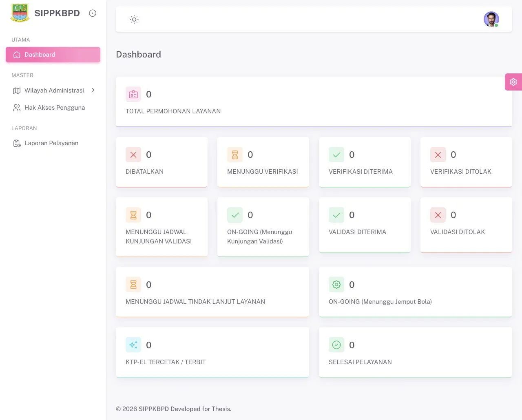The image size is (522, 420).
Task: Click the Dashboard page heading
Action: [139, 55]
